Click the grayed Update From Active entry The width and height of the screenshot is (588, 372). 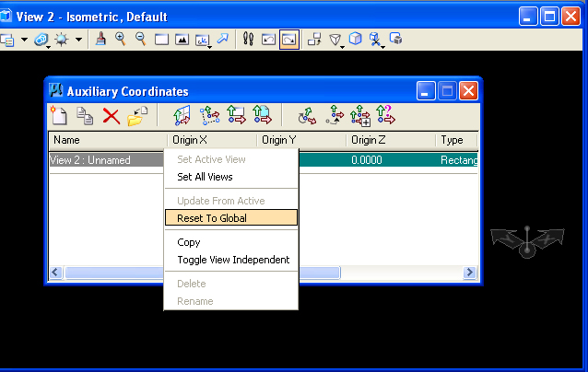[x=231, y=201]
